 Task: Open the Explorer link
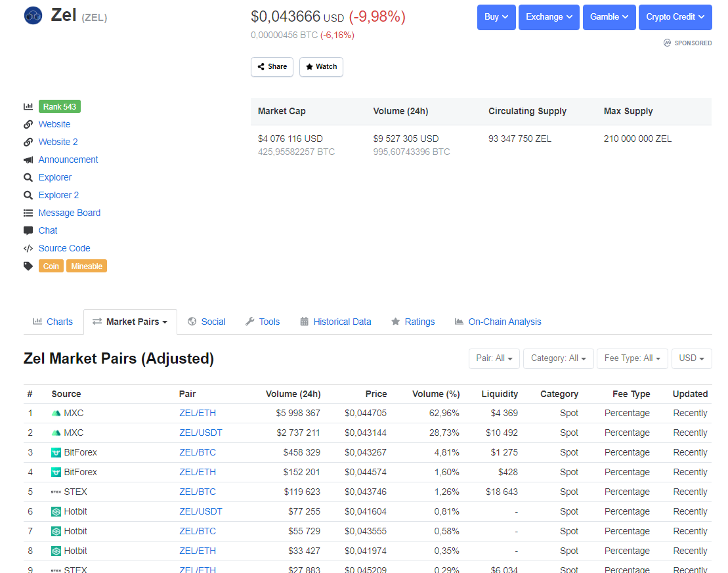tap(54, 177)
